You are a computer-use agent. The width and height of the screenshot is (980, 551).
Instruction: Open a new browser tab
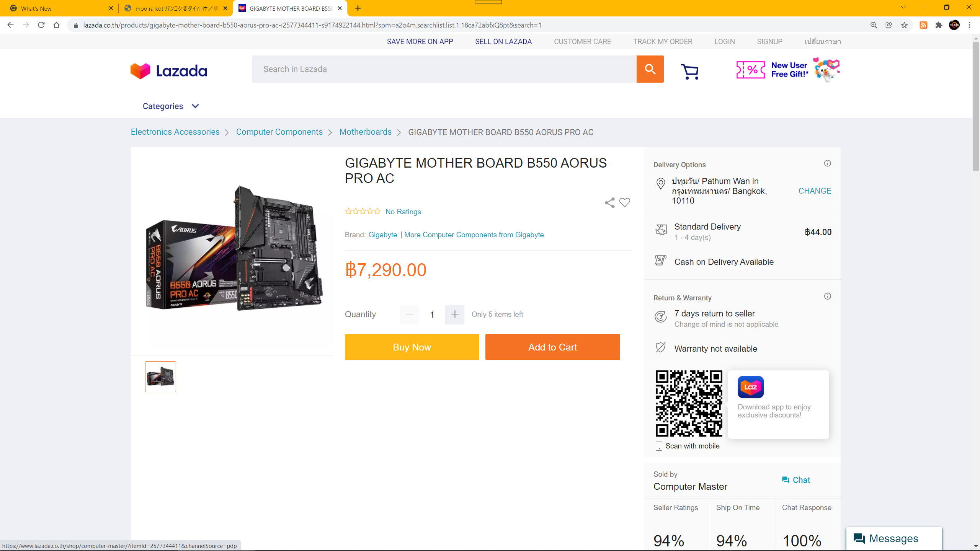358,8
